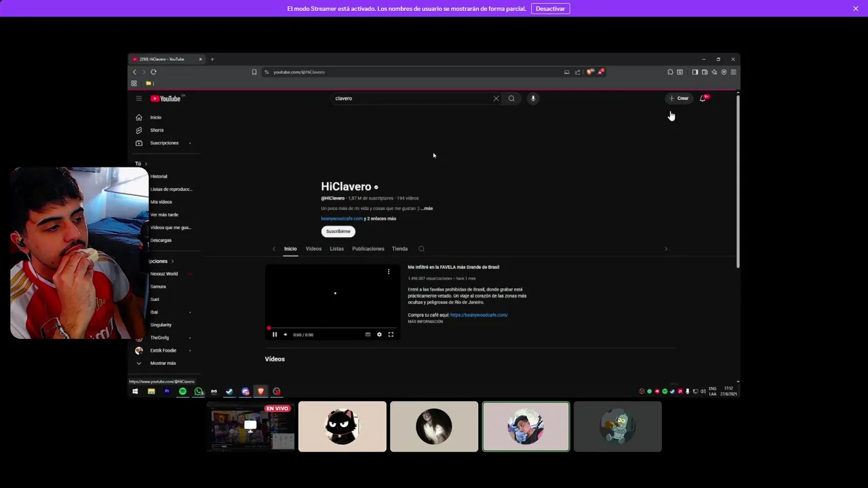The width and height of the screenshot is (868, 488).
Task: Open the Windows Start menu
Action: 135,391
